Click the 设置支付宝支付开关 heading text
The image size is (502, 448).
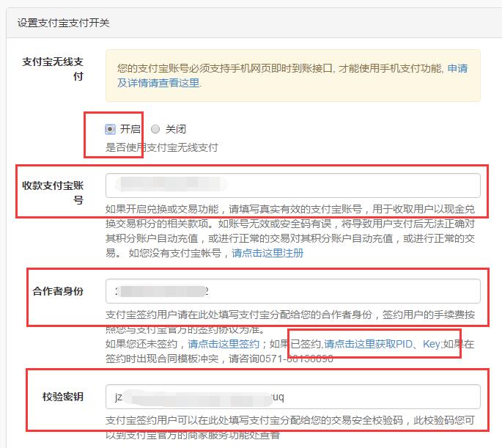click(63, 23)
